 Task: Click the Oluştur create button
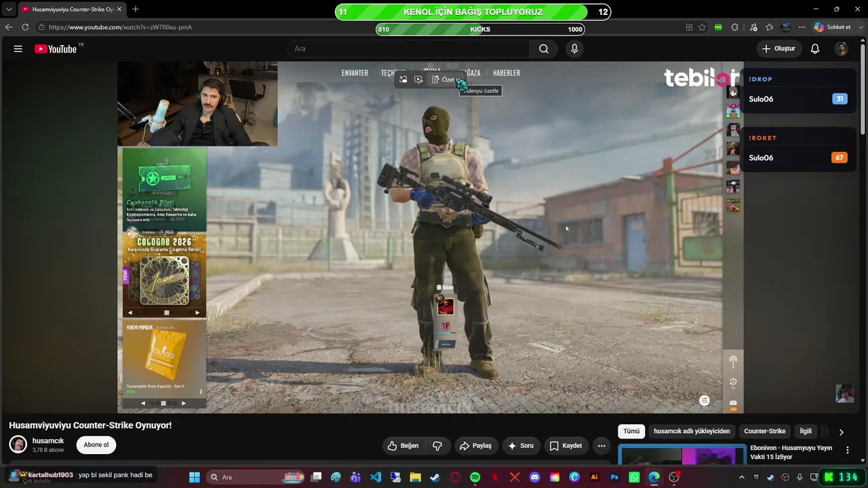coord(778,49)
